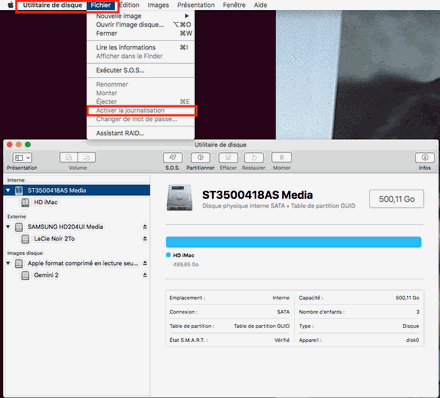Click the blue HD iMac partition bar

coord(294,242)
